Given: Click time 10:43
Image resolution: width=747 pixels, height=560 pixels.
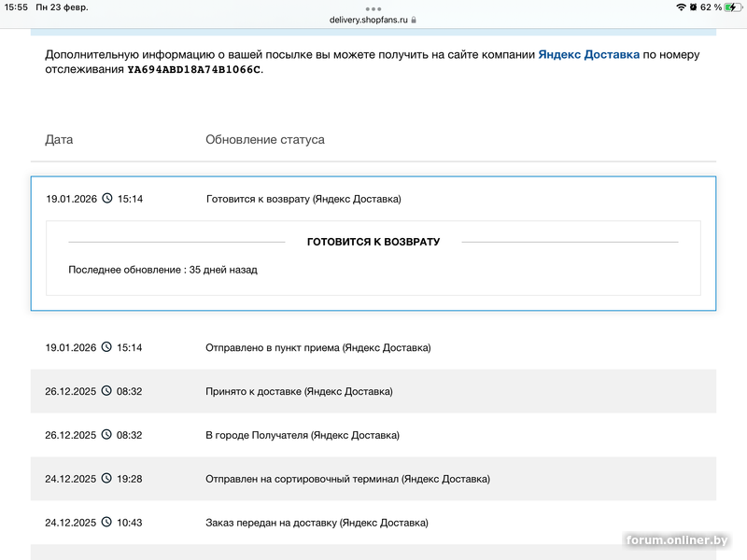Looking at the screenshot, I should (130, 523).
